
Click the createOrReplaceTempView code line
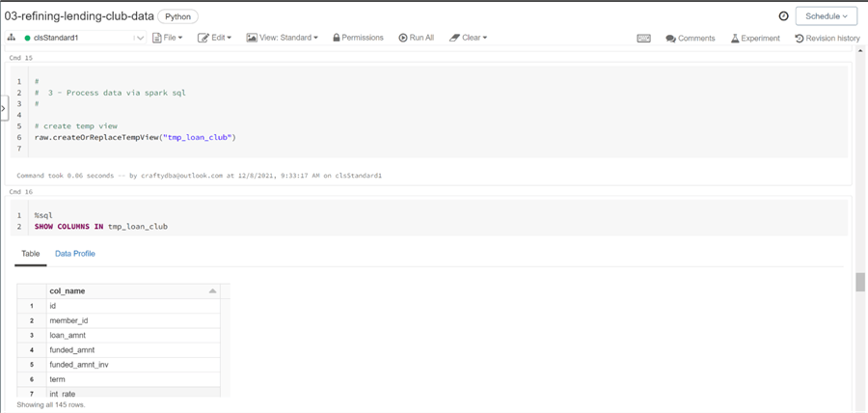[x=135, y=137]
